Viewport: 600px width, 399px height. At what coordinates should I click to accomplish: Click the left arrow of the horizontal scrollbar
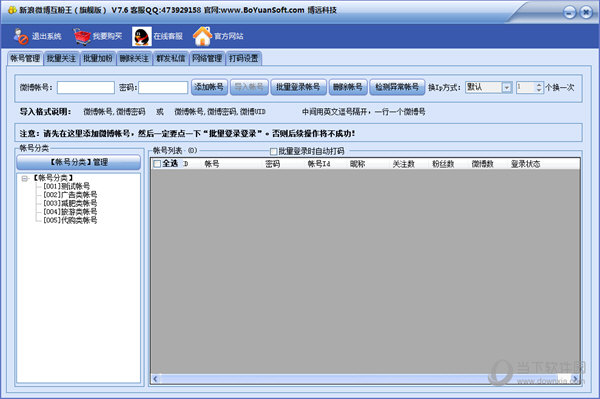[x=155, y=379]
